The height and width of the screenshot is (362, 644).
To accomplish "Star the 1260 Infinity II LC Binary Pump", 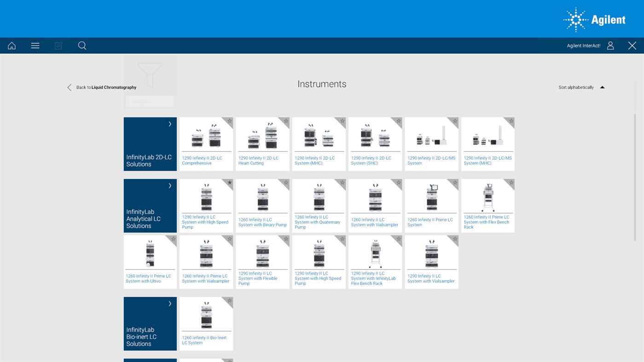I will point(286,183).
